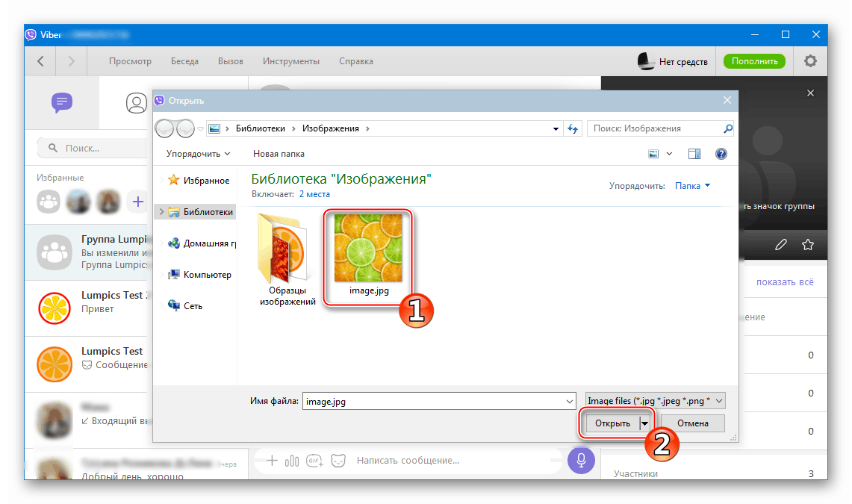This screenshot has width=852, height=504.
Task: Open the 'Беседа' menu
Action: (184, 60)
